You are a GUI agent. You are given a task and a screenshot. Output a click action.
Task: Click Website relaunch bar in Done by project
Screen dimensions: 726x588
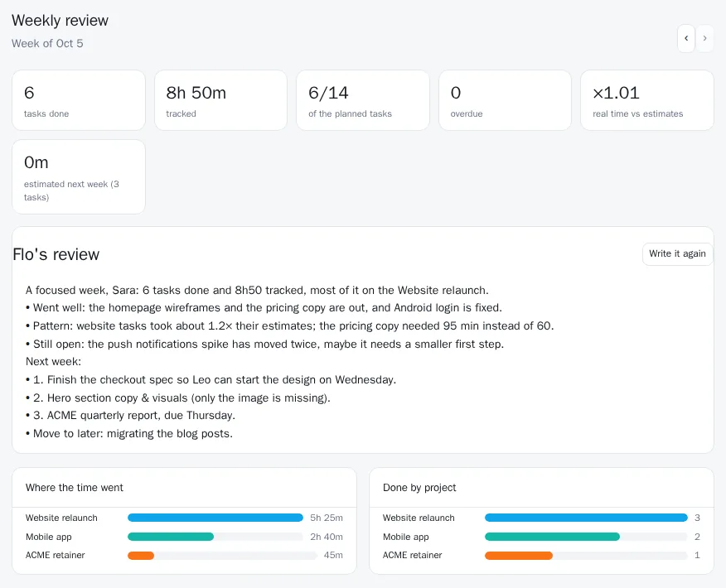click(x=586, y=518)
